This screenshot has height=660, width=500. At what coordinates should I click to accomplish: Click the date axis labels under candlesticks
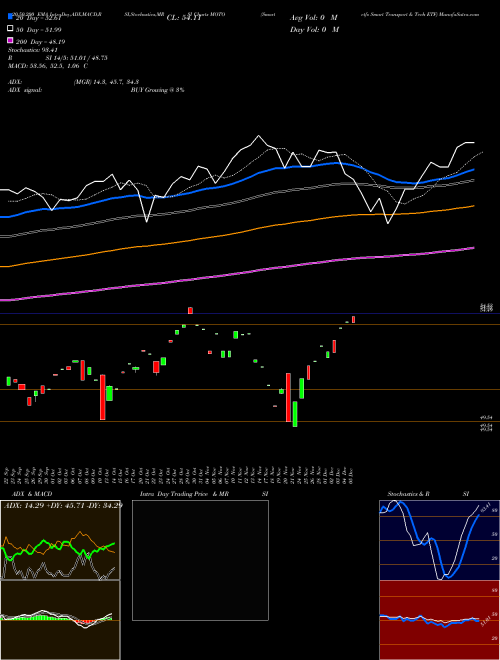(x=180, y=474)
